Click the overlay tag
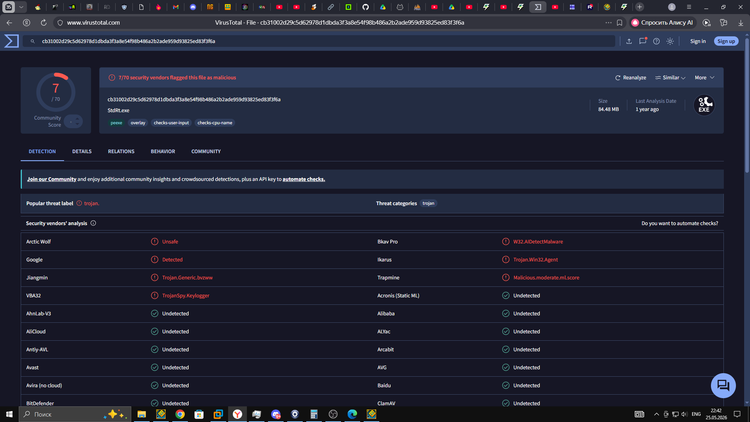Viewport: 750px width, 422px height. pos(138,123)
